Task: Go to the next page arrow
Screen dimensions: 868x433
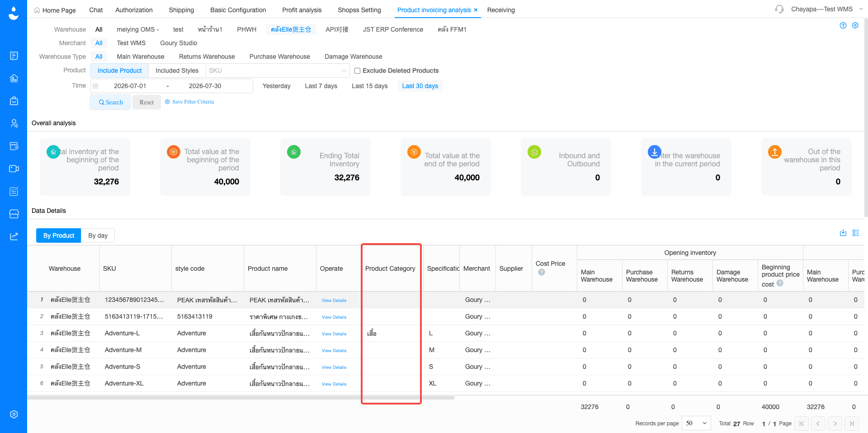Action: [x=835, y=424]
